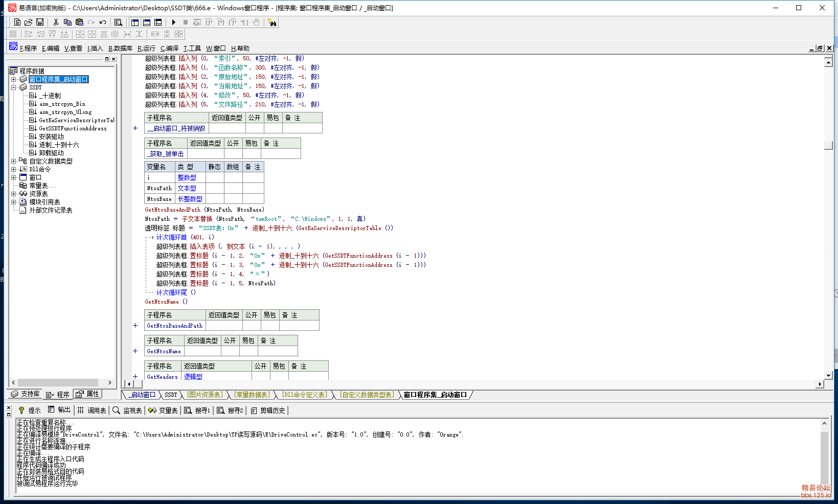
Task: Close the left program tree panel
Action: [114, 59]
